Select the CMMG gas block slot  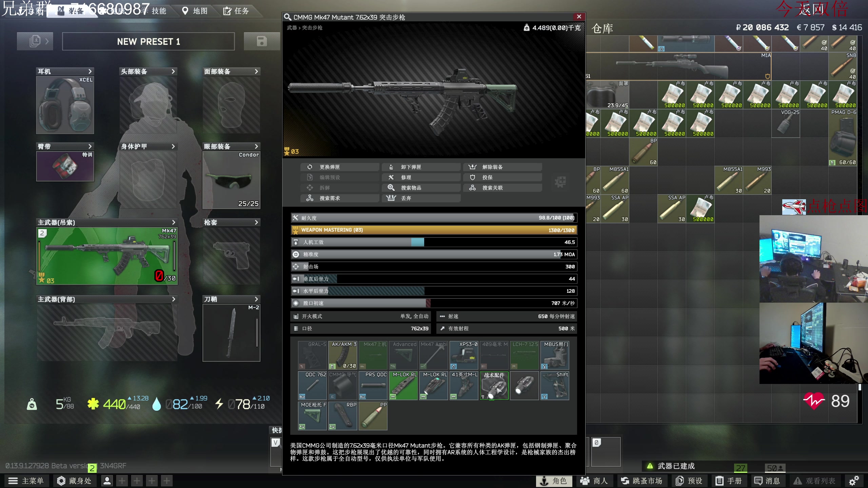(x=342, y=386)
